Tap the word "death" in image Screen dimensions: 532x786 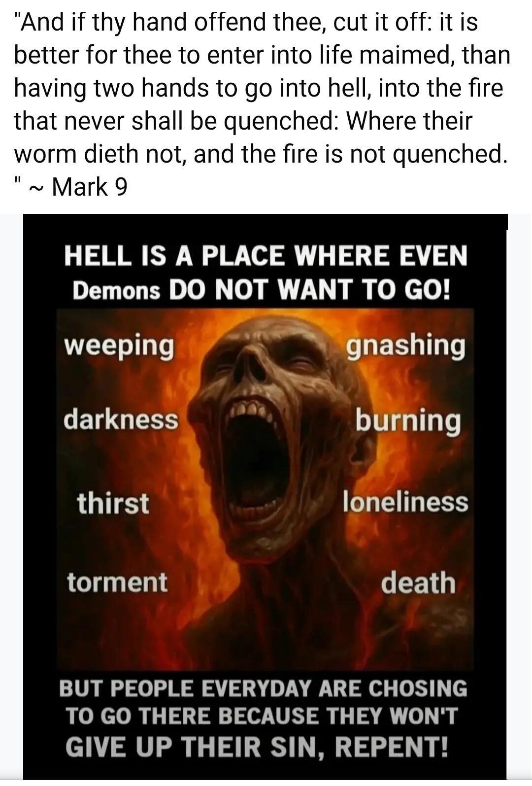[418, 582]
